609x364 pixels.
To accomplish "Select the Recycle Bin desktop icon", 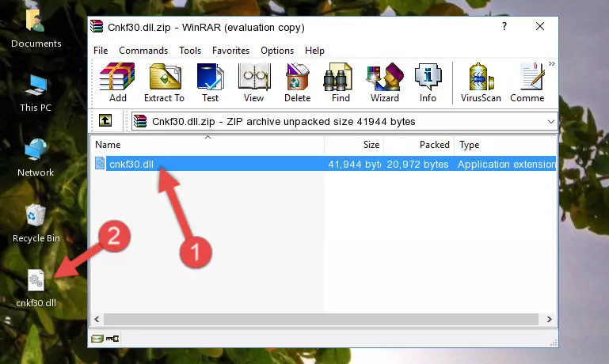I will (x=36, y=223).
